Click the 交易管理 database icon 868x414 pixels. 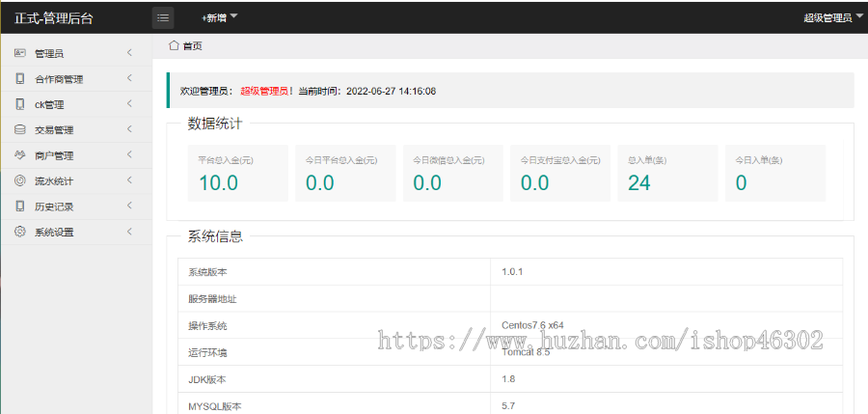pos(20,129)
